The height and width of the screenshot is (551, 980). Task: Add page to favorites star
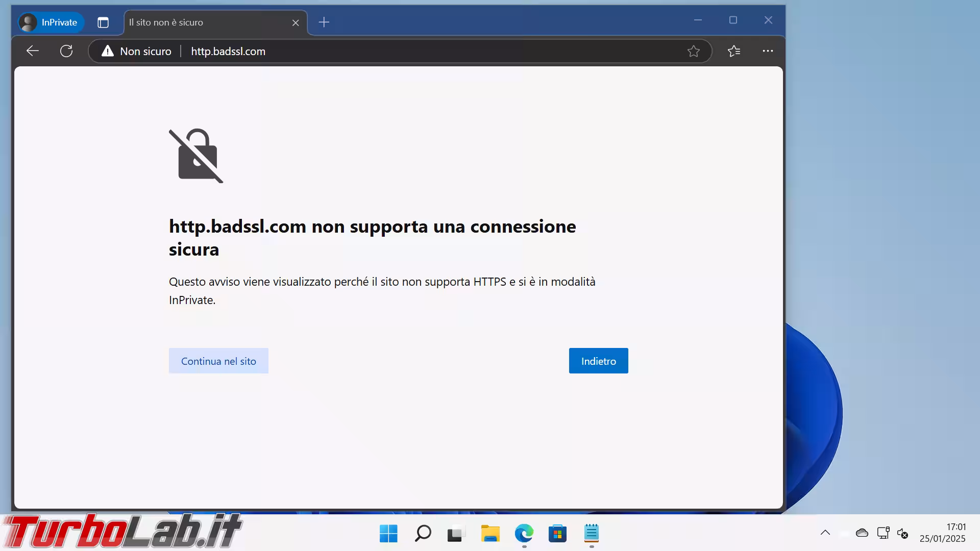[693, 51]
